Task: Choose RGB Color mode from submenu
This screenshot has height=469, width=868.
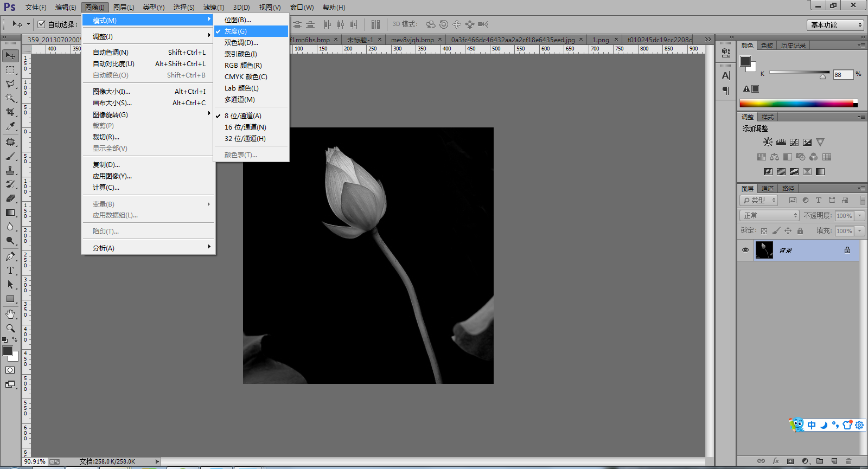Action: click(x=243, y=66)
